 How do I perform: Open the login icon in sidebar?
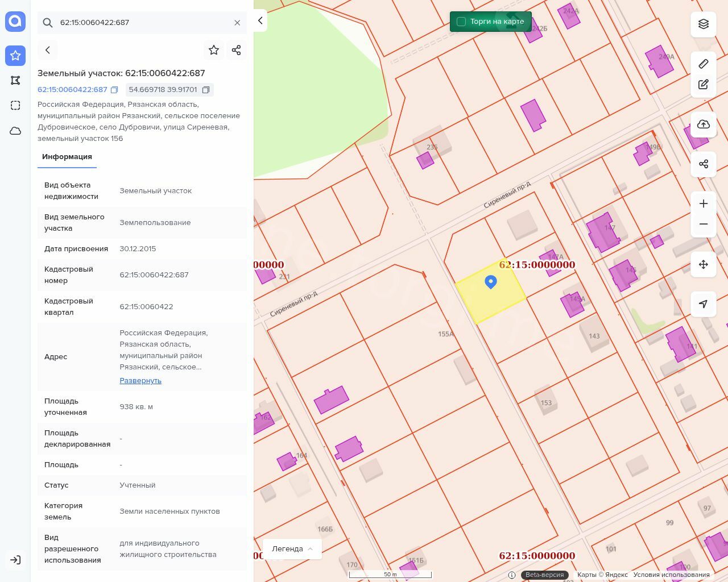click(15, 560)
